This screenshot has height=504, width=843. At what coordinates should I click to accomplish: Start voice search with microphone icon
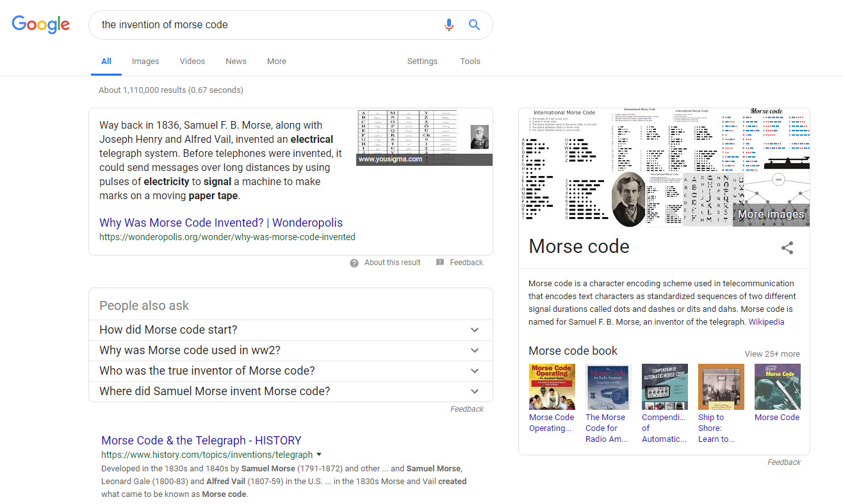coord(449,25)
